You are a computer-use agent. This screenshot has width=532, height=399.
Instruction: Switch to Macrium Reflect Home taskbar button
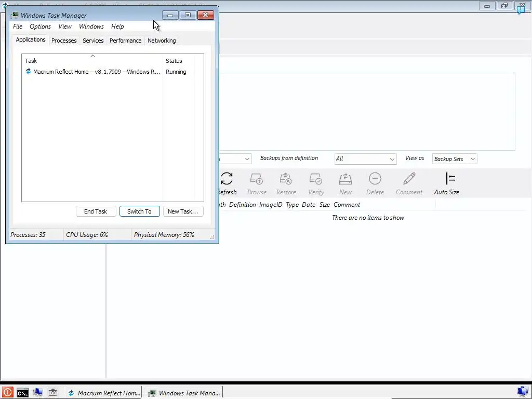pos(103,393)
